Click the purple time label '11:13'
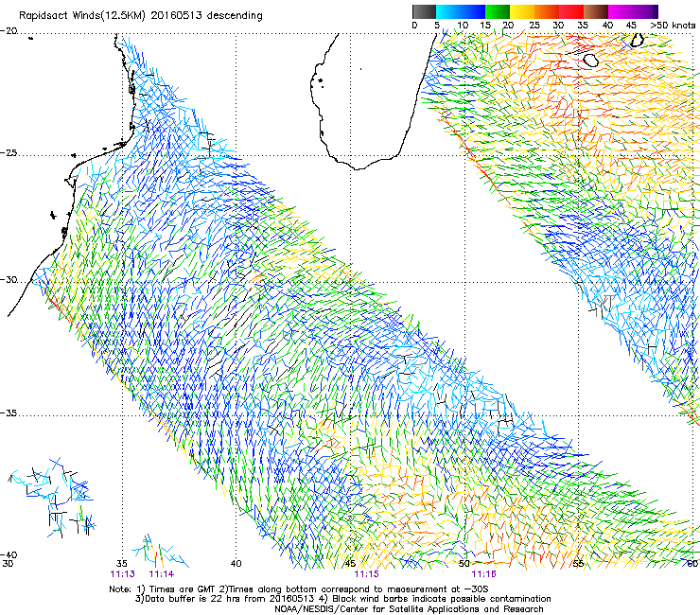700x615 pixels. pos(122,574)
